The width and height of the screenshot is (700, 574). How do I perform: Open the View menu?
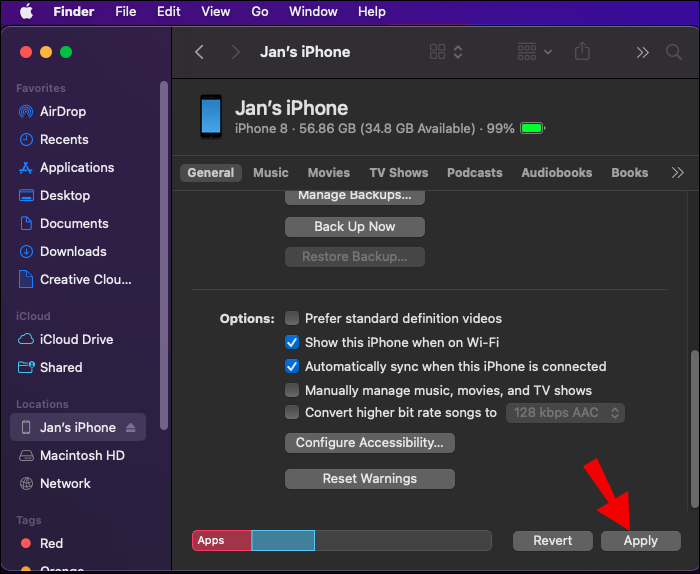(x=215, y=12)
